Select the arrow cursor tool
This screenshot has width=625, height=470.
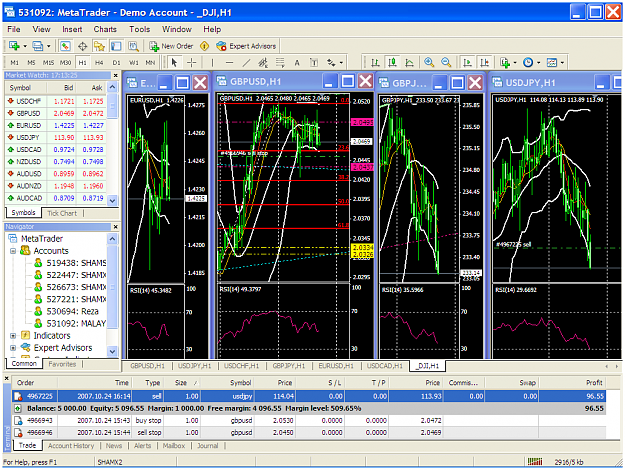[174, 62]
